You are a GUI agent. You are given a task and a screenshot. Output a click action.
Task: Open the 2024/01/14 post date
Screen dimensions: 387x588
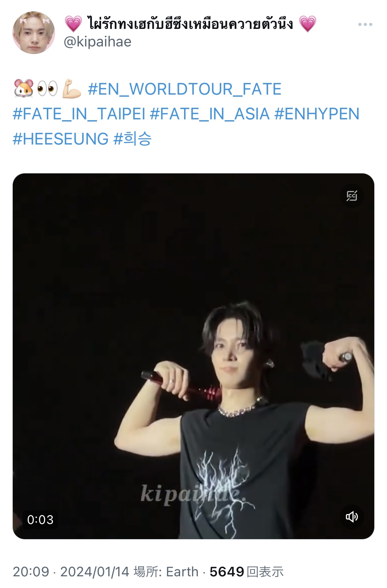point(95,572)
